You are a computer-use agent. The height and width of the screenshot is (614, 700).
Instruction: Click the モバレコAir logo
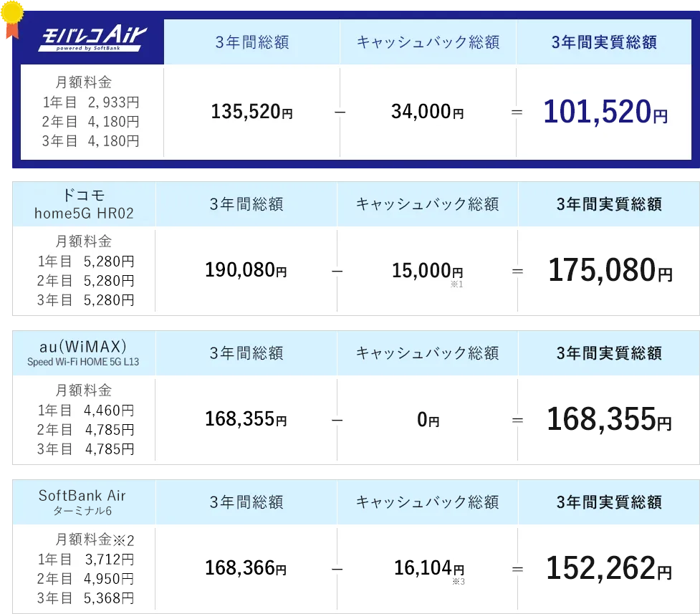(91, 40)
